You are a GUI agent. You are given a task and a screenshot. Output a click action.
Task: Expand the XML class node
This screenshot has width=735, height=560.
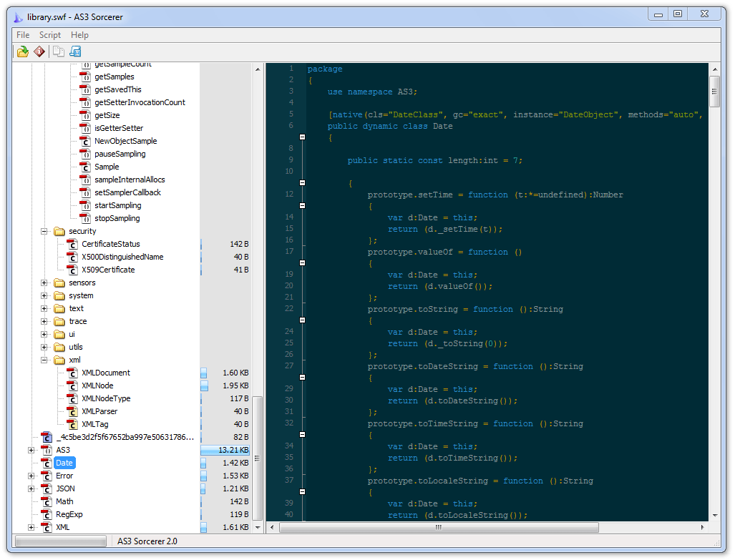point(31,527)
